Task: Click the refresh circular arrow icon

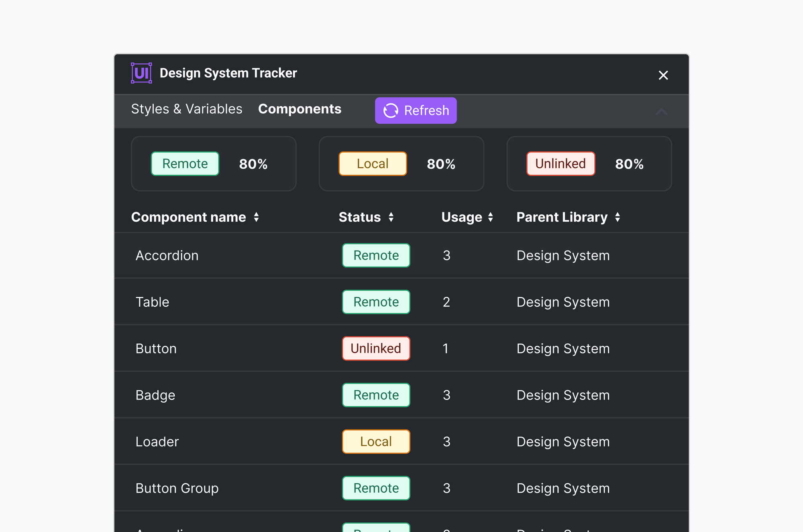Action: point(391,110)
